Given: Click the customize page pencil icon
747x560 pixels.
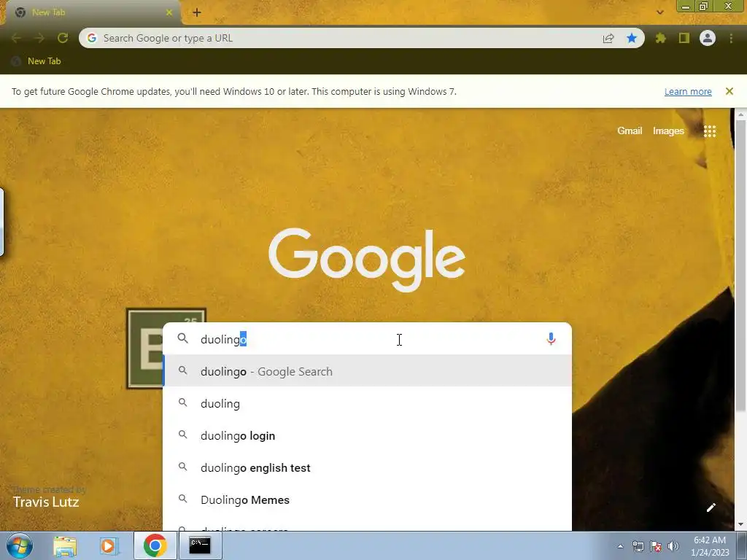Looking at the screenshot, I should point(711,507).
